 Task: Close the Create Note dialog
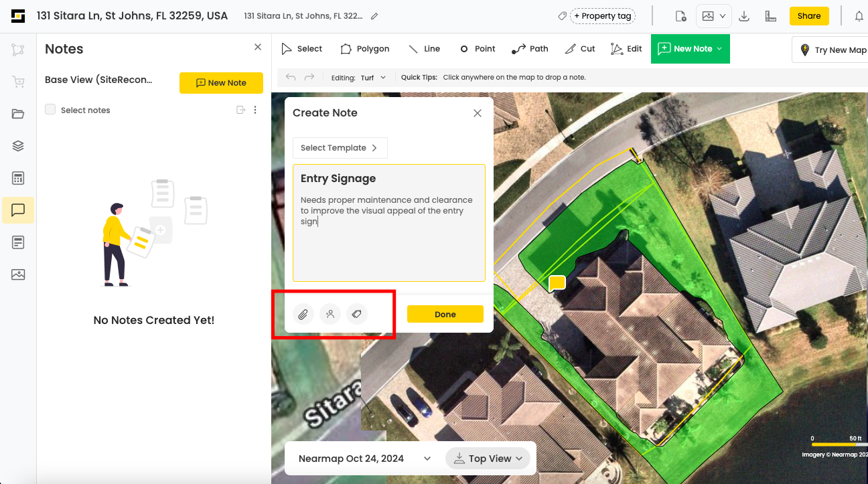[x=478, y=113]
